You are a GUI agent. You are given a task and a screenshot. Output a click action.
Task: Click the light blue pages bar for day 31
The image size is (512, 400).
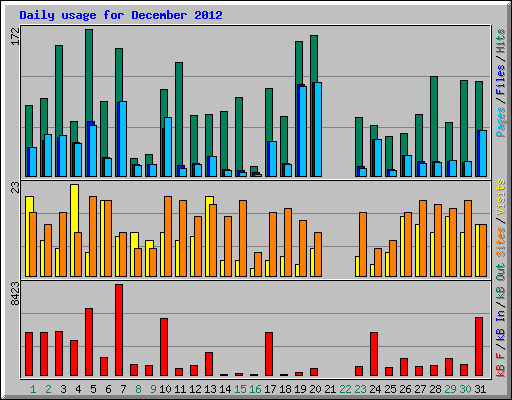point(483,153)
